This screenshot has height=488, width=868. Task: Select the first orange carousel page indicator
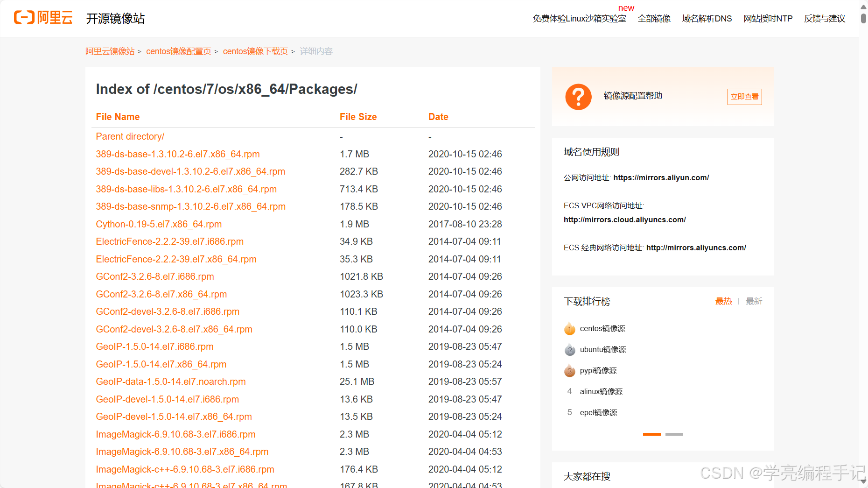coord(651,434)
